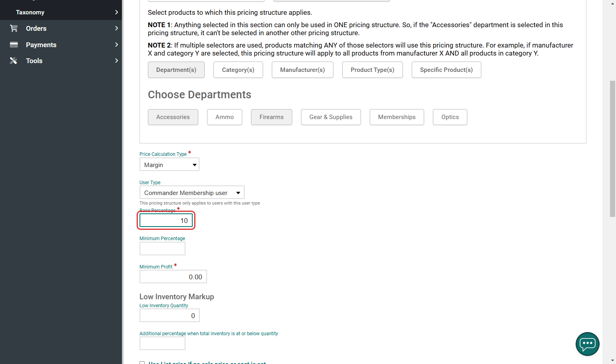
Task: Toggle the Ammo department
Action: click(x=225, y=117)
